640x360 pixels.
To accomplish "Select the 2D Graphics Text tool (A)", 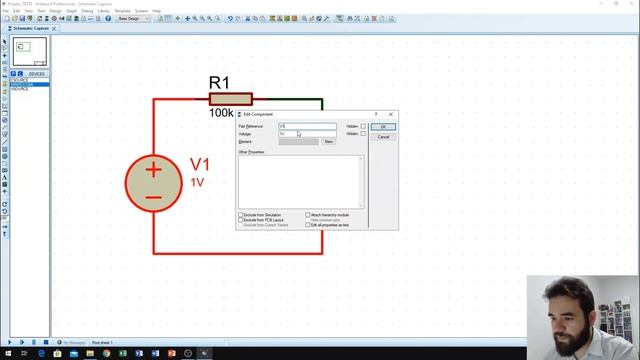I will tap(4, 178).
